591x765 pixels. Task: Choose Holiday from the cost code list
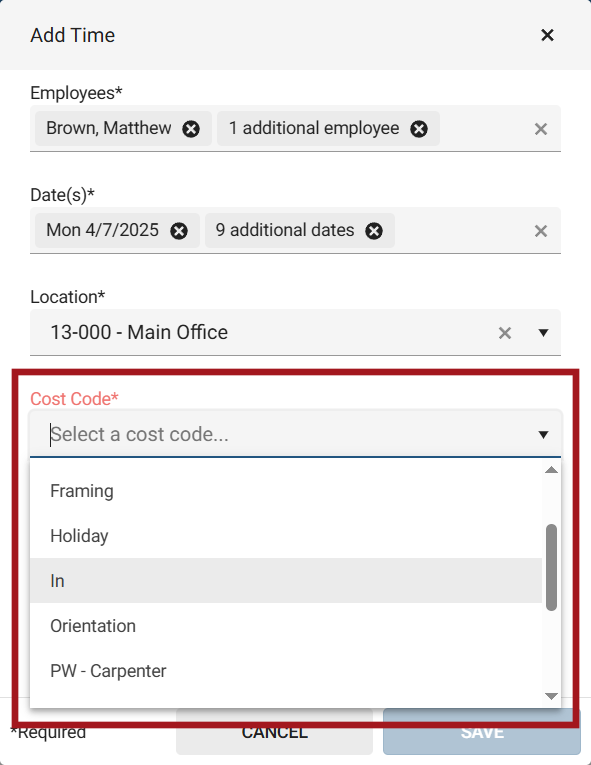(286, 536)
